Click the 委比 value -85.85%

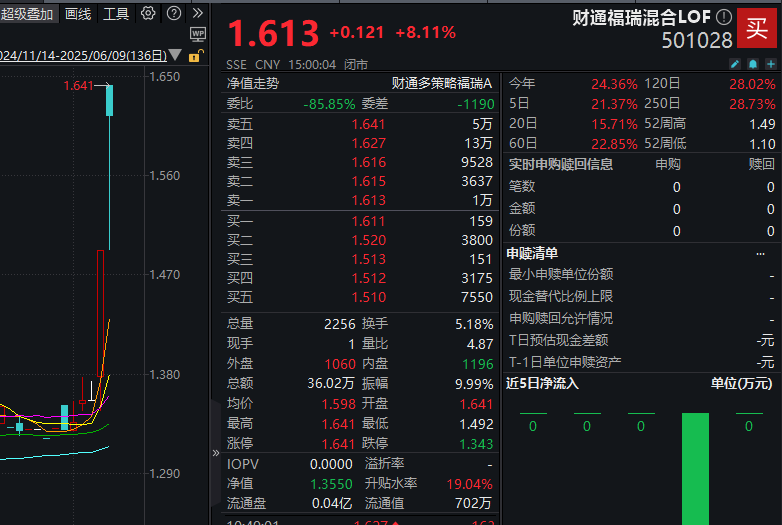pos(329,104)
